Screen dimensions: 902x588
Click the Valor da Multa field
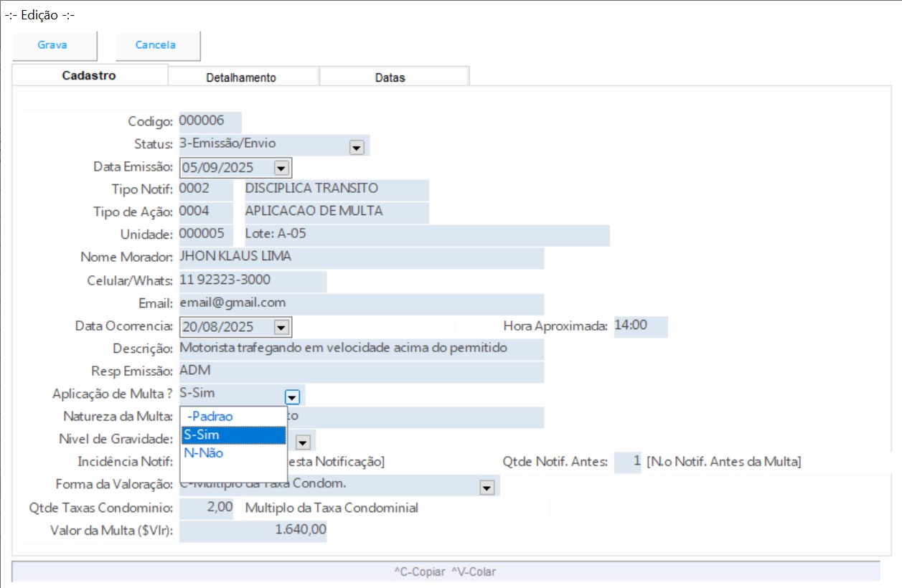253,531
